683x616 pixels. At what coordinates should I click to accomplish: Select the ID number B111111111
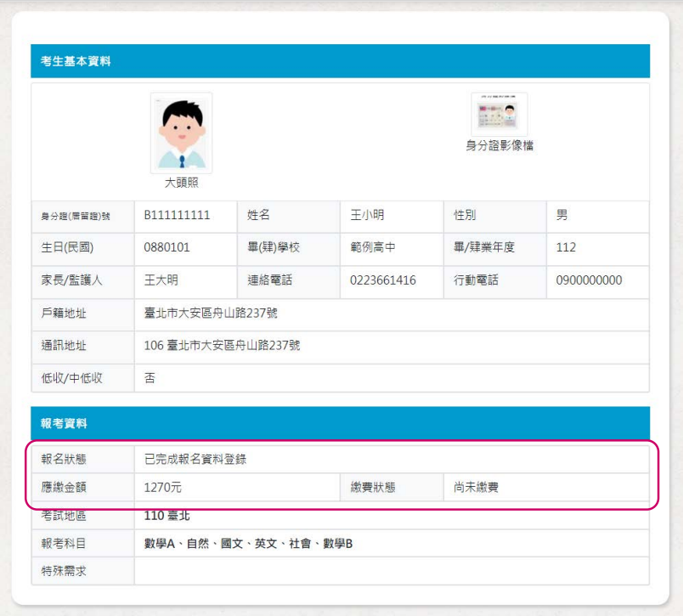point(177,216)
